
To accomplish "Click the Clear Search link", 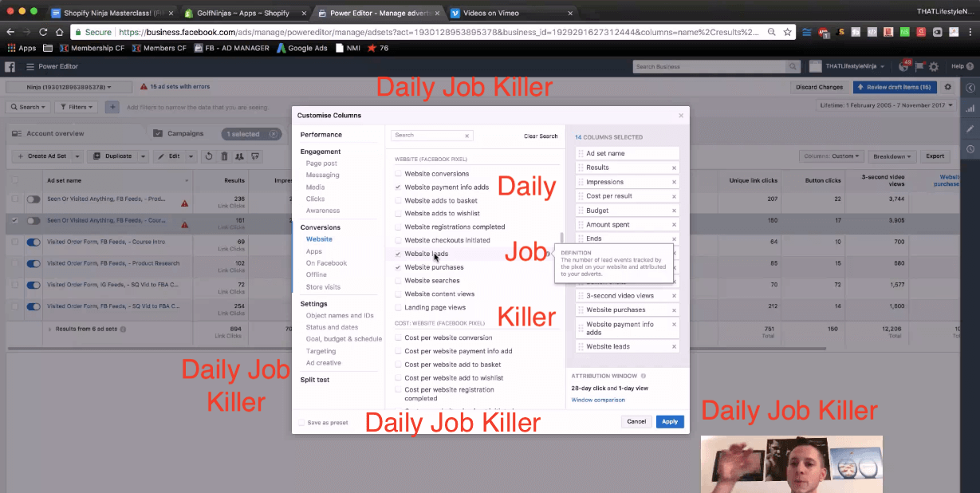I will pos(541,136).
